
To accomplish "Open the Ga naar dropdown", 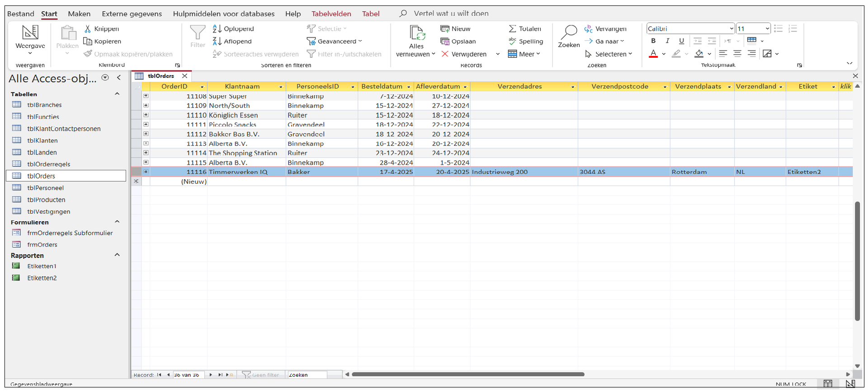I will click(x=622, y=41).
